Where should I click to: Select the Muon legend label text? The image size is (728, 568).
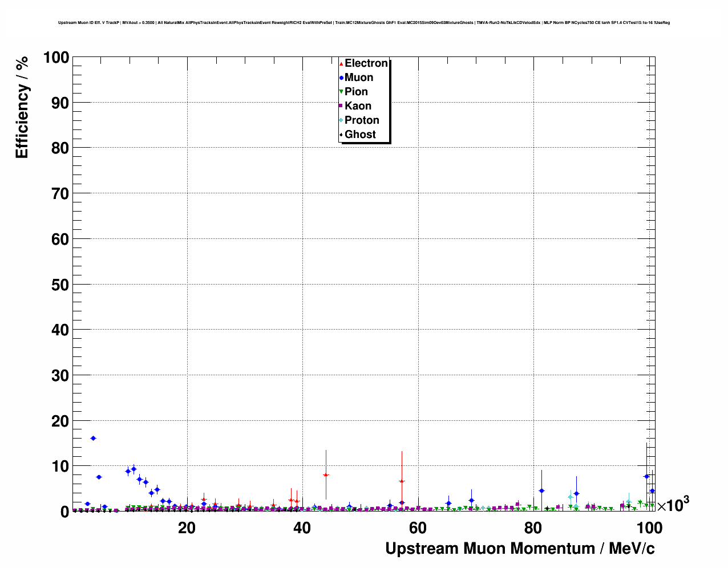pos(359,78)
